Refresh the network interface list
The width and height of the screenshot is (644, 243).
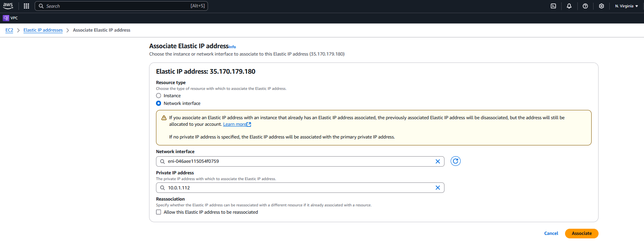455,161
